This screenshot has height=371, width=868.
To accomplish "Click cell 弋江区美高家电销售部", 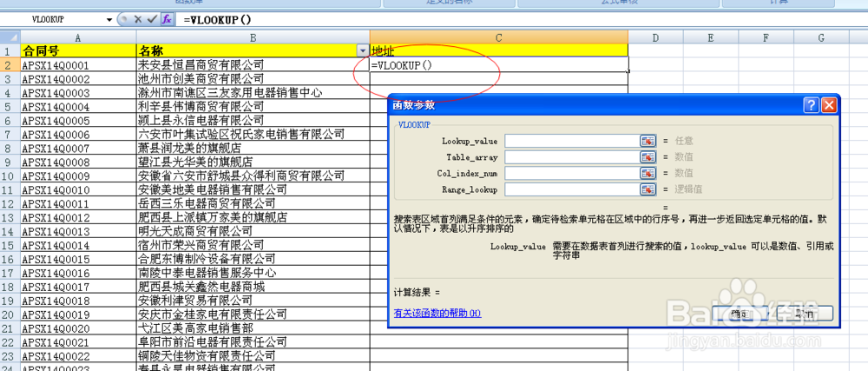I will point(253,328).
